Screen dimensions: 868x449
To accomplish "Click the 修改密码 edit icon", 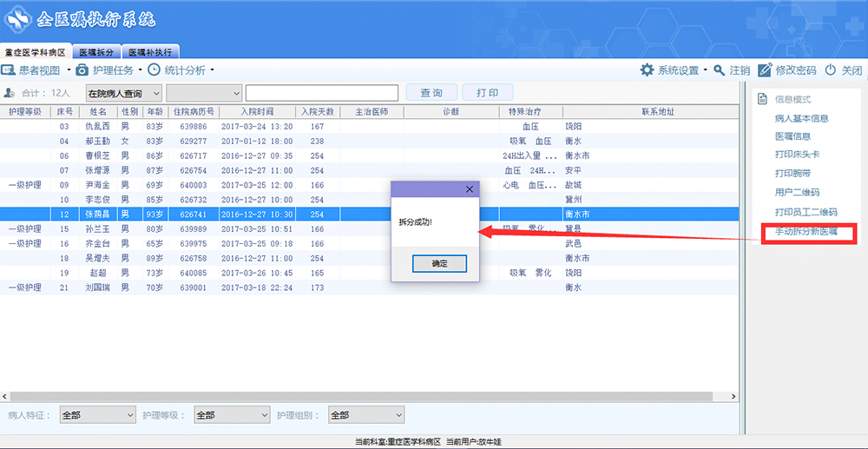I will coord(765,70).
